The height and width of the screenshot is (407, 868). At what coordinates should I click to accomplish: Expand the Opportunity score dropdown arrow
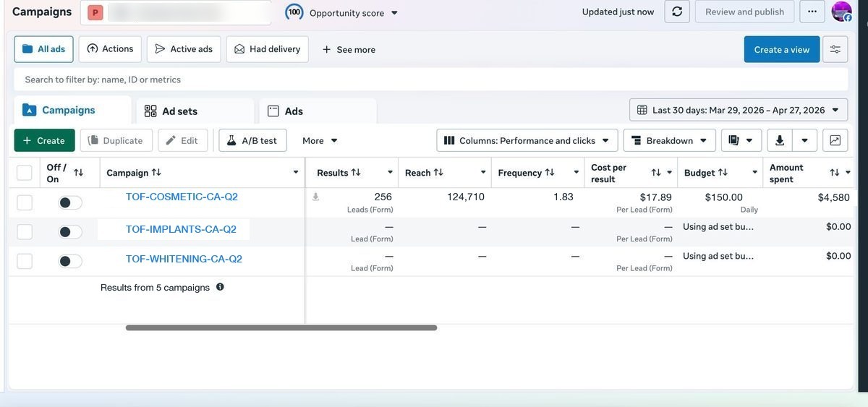tap(394, 13)
